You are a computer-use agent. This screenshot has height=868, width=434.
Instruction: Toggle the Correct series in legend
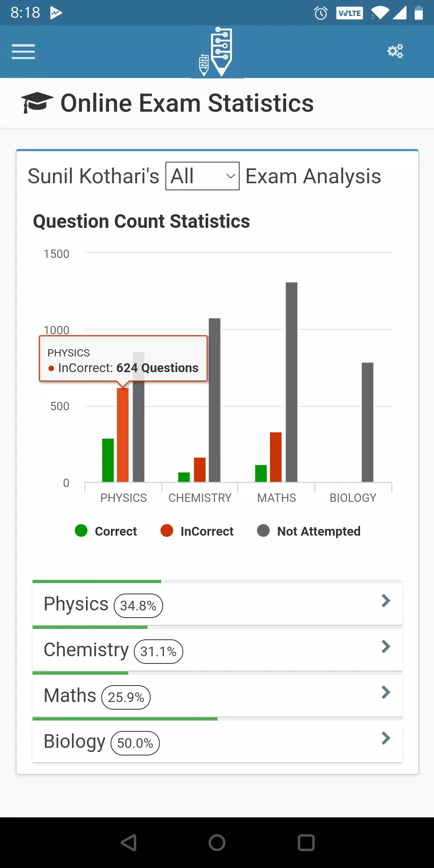click(x=106, y=531)
